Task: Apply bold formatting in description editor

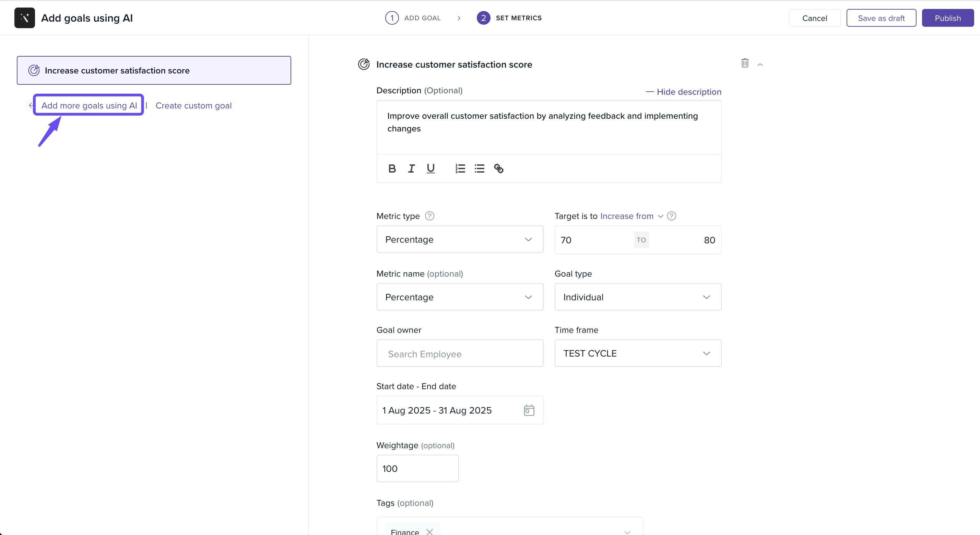Action: (x=392, y=168)
